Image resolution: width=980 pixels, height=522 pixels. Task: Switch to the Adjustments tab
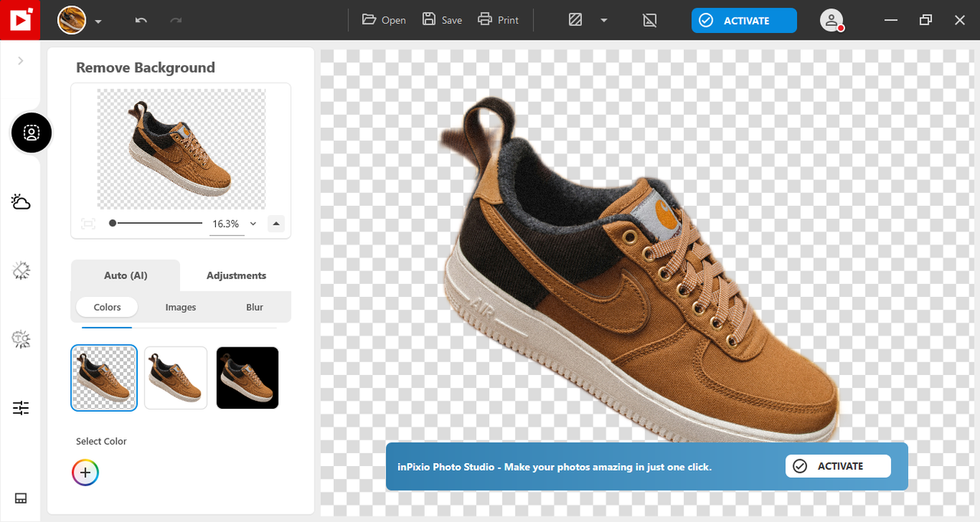point(237,276)
